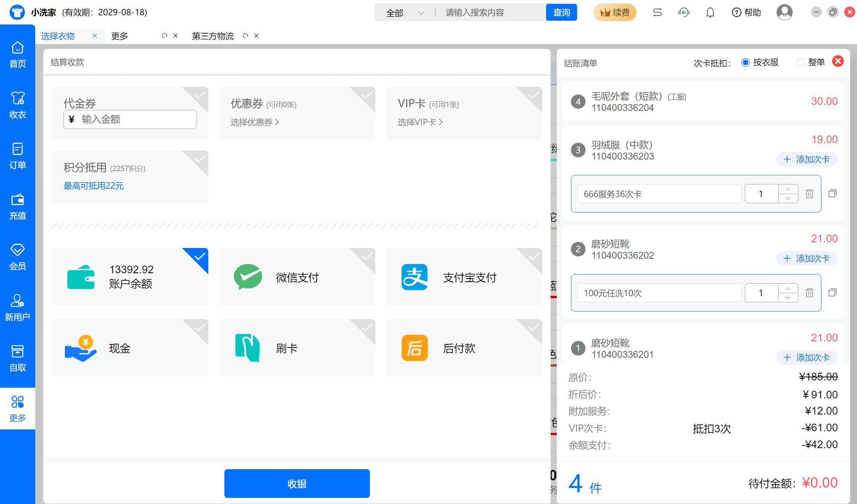This screenshot has width=857, height=504.
Task: Close the 结账清单 panel with red X
Action: 838,61
